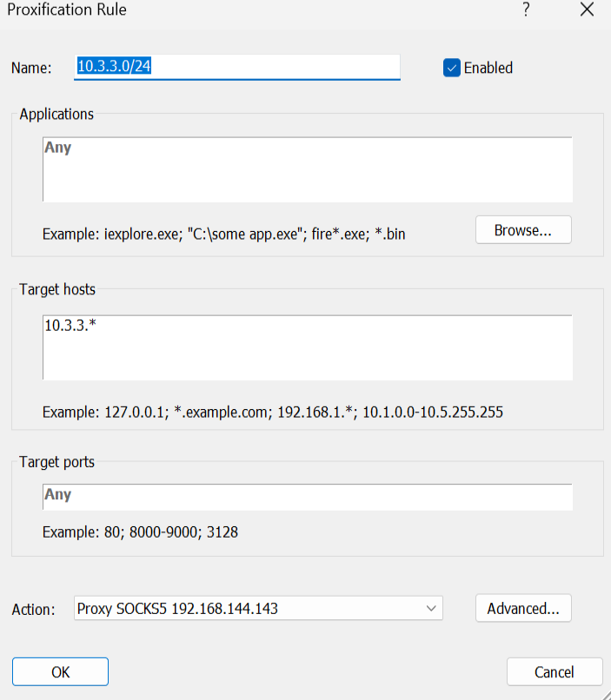Focus the Name field containing 10.3.3.0/24
The height and width of the screenshot is (700, 611).
tap(236, 67)
